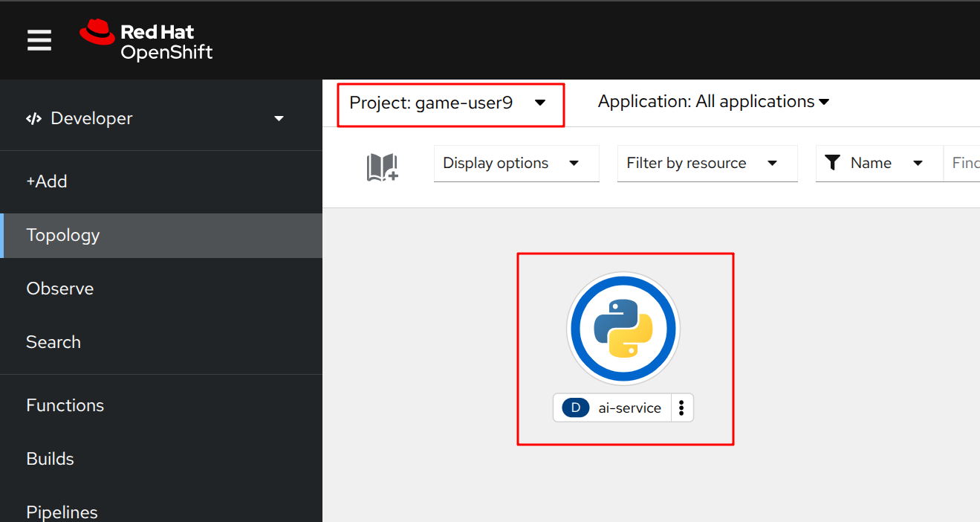
Task: Select Topology in the sidebar
Action: click(161, 235)
